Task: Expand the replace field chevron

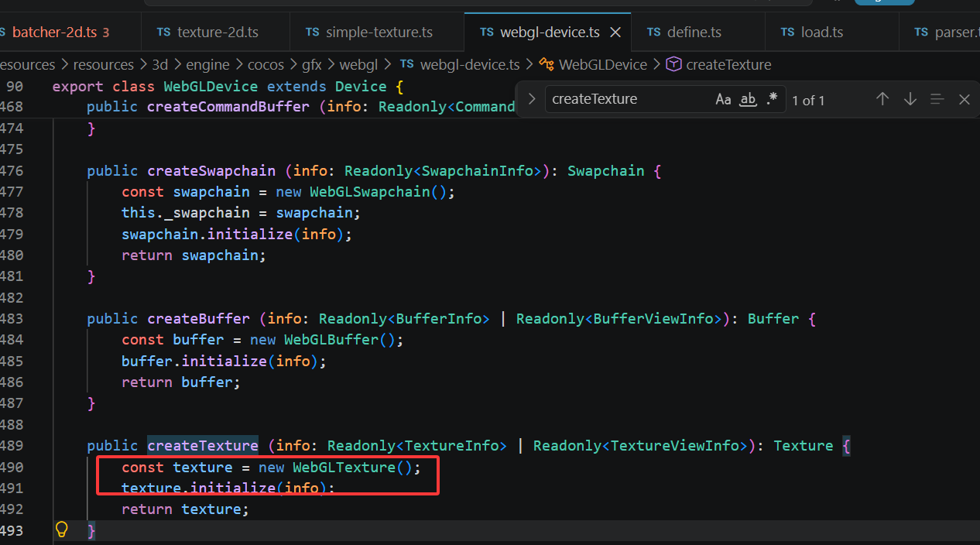Action: click(531, 99)
